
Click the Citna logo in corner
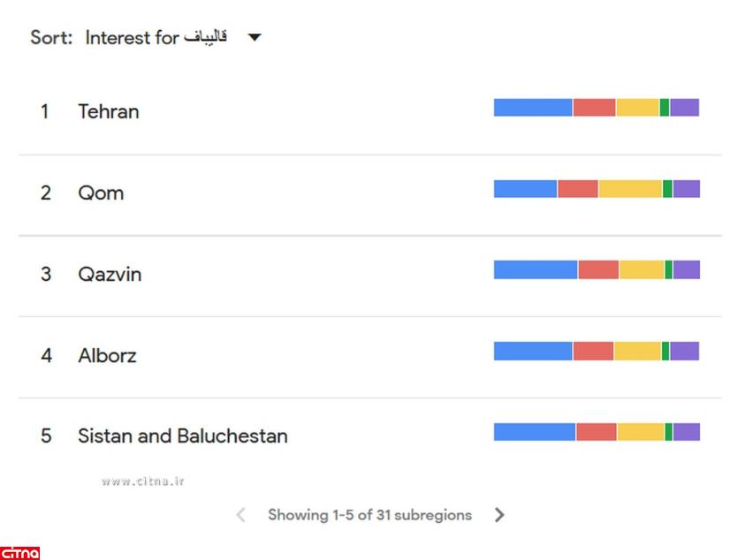click(19, 553)
